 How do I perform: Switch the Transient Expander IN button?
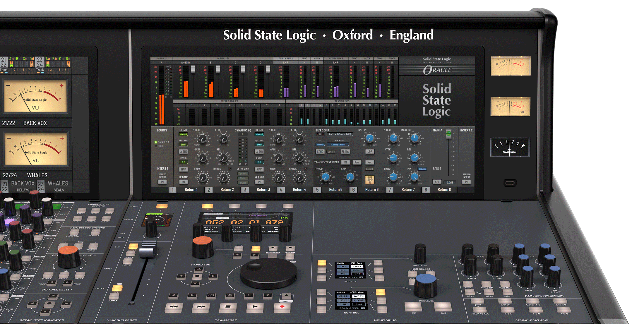coord(346,162)
